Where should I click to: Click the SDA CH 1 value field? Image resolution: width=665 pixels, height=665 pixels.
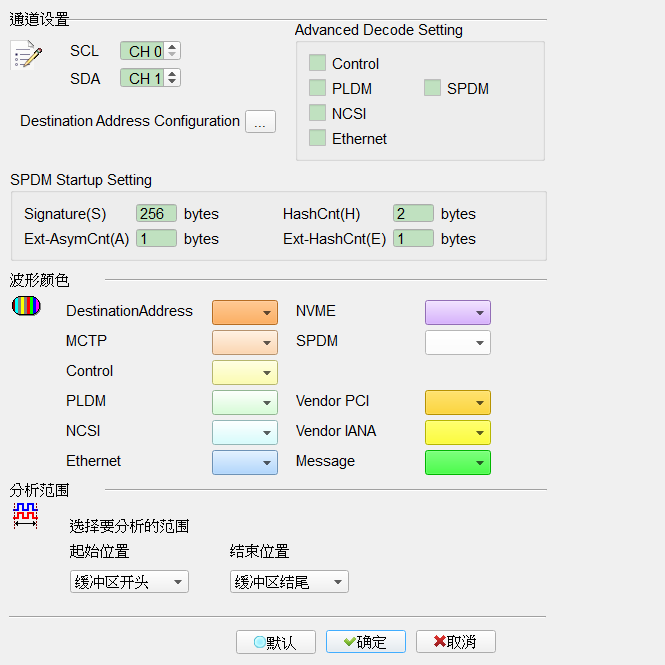pos(143,78)
